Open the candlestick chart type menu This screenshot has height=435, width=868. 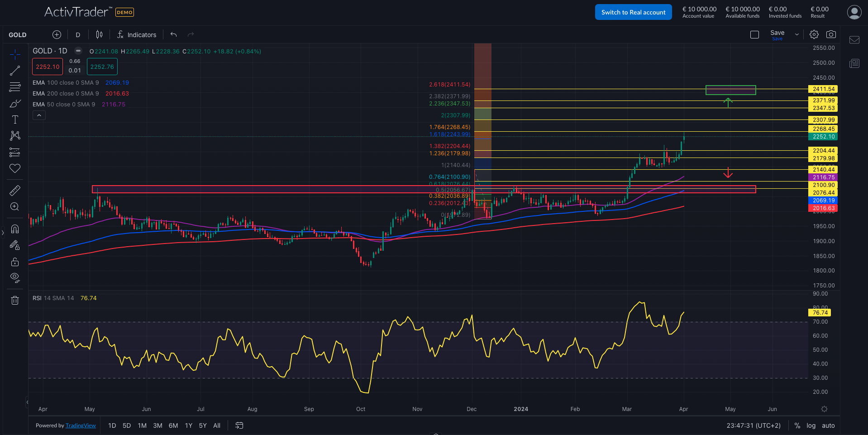click(x=99, y=34)
